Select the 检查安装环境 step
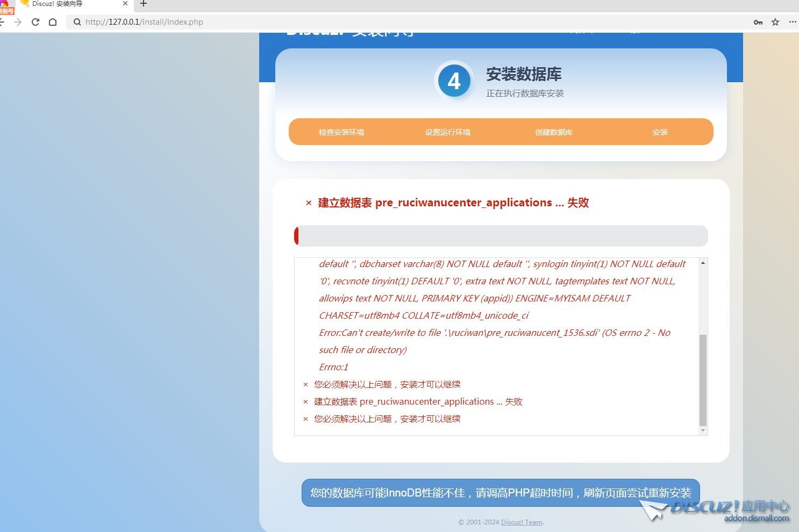Image resolution: width=799 pixels, height=532 pixels. coord(341,132)
